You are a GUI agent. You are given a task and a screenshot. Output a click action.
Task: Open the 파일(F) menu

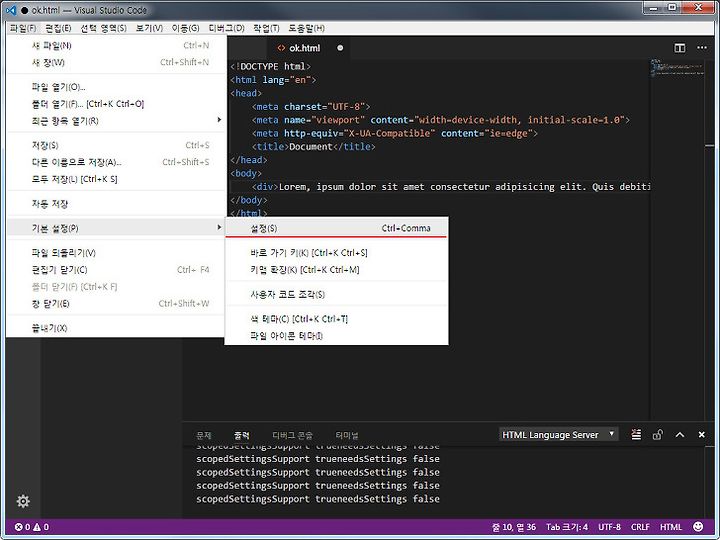coord(22,28)
